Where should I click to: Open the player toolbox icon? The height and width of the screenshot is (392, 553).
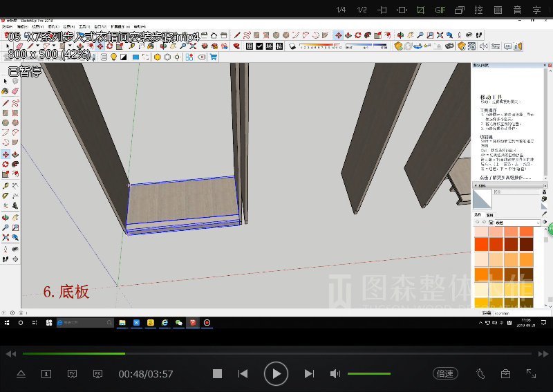pyautogui.click(x=505, y=374)
